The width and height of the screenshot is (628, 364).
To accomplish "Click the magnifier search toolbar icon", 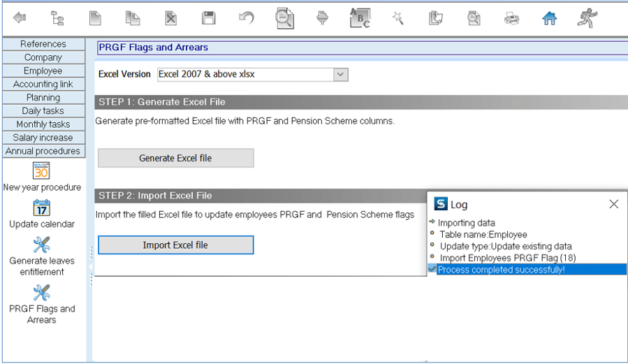I will [x=284, y=19].
